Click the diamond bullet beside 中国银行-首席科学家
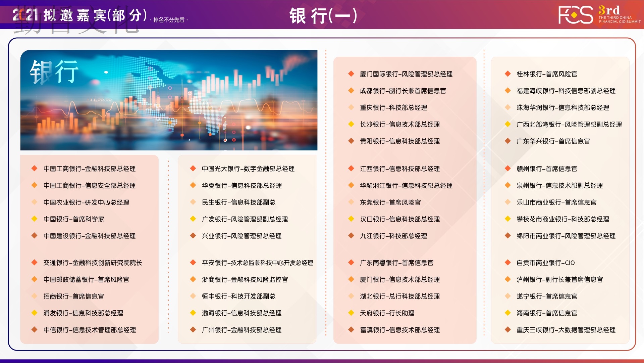The image size is (644, 363). point(34,219)
